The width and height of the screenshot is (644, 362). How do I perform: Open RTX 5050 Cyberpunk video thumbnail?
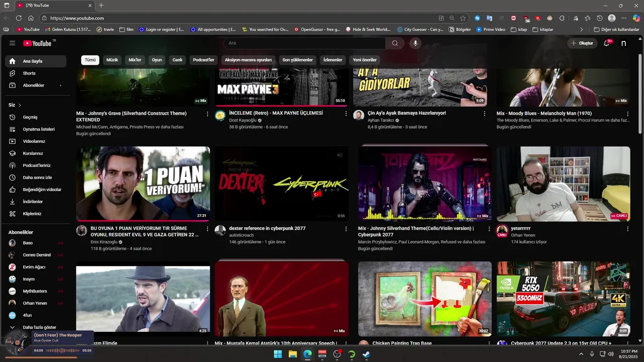tap(563, 299)
